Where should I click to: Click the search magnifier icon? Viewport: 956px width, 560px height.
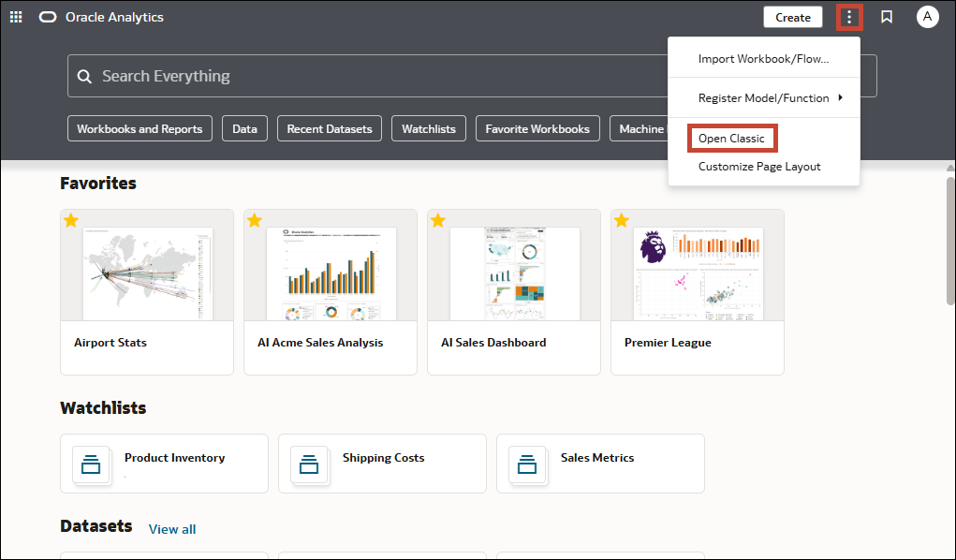coord(85,75)
